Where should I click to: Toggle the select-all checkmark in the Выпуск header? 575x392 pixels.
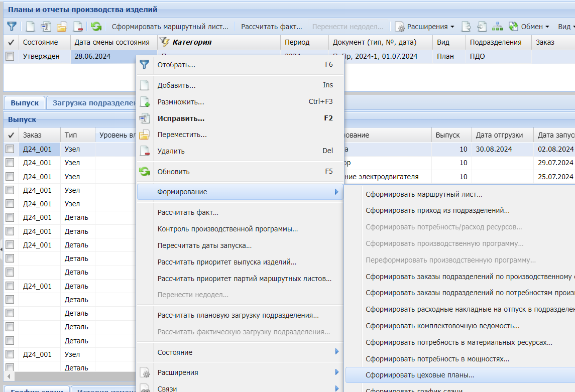(x=11, y=135)
